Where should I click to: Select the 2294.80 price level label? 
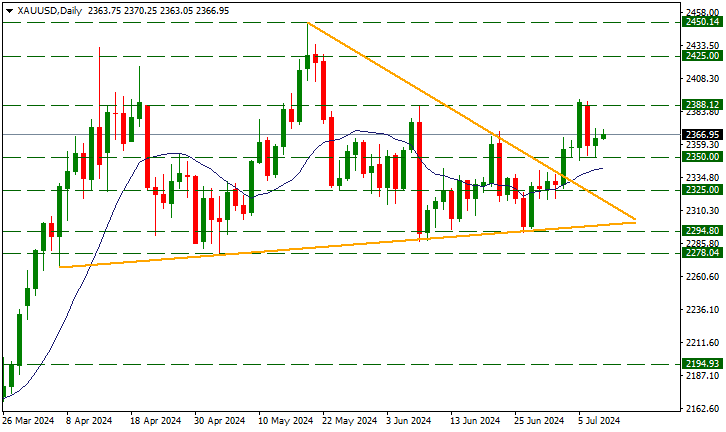click(x=702, y=231)
